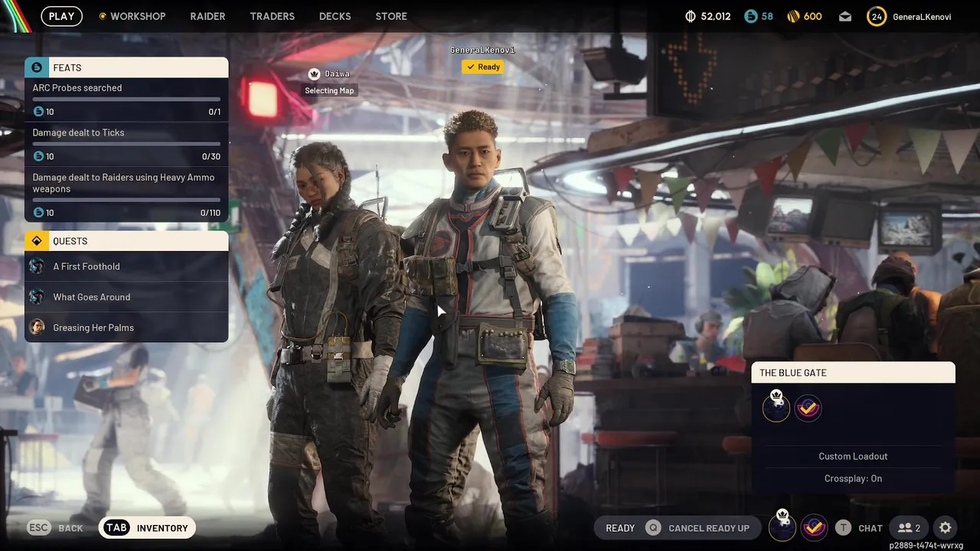Click ARC Probes searched progress bar
This screenshot has height=551, width=980.
click(126, 99)
